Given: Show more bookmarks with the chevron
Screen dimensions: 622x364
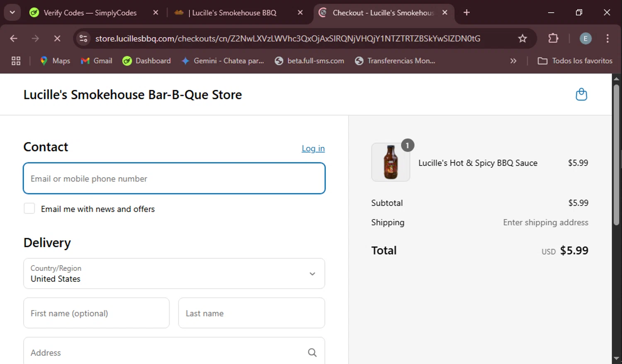Looking at the screenshot, I should point(513,61).
